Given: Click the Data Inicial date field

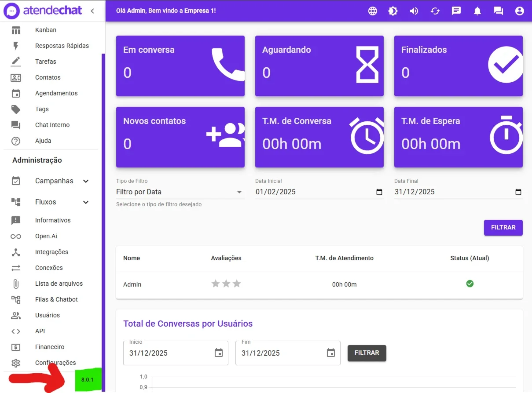Looking at the screenshot, I should point(319,192).
